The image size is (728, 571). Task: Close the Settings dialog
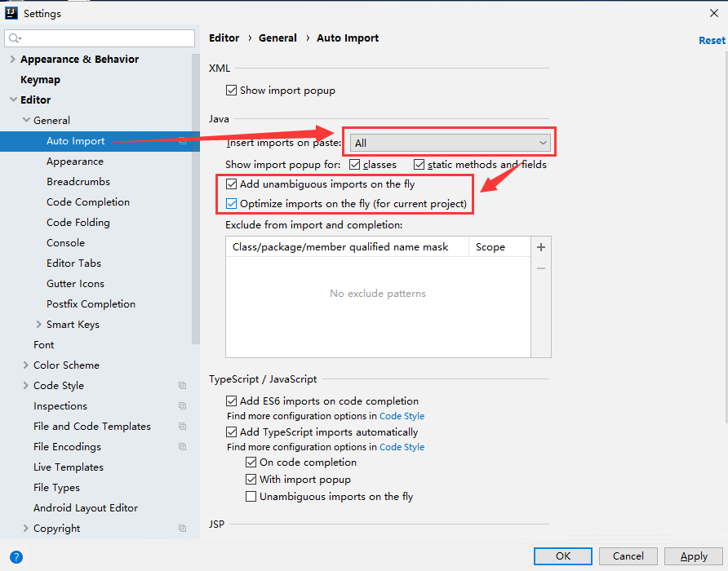click(714, 14)
